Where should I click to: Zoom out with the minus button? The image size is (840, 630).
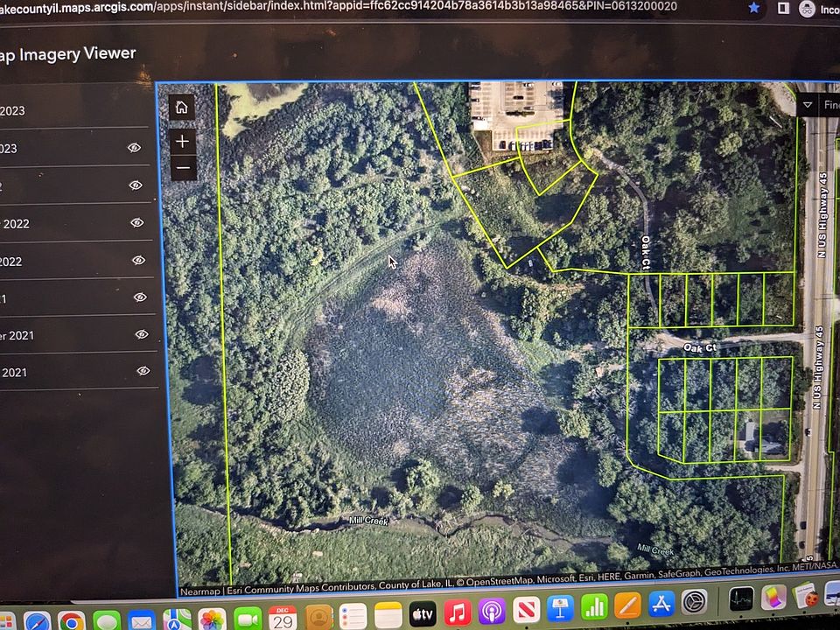[x=183, y=168]
